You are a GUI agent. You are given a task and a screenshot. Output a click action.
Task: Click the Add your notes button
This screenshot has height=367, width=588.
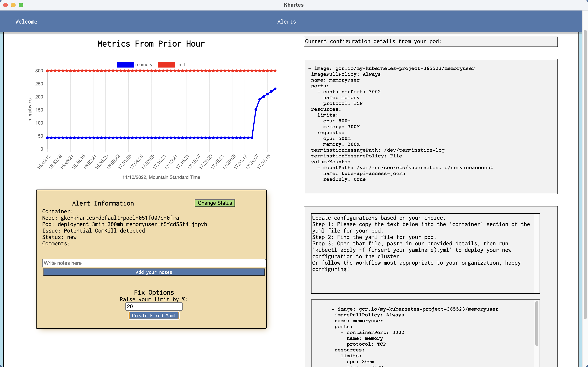pyautogui.click(x=154, y=272)
